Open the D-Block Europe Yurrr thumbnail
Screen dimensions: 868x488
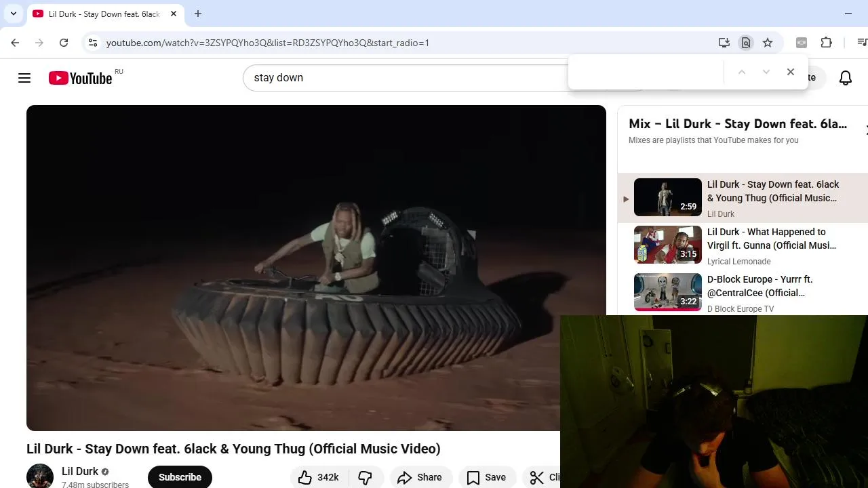[x=668, y=292]
